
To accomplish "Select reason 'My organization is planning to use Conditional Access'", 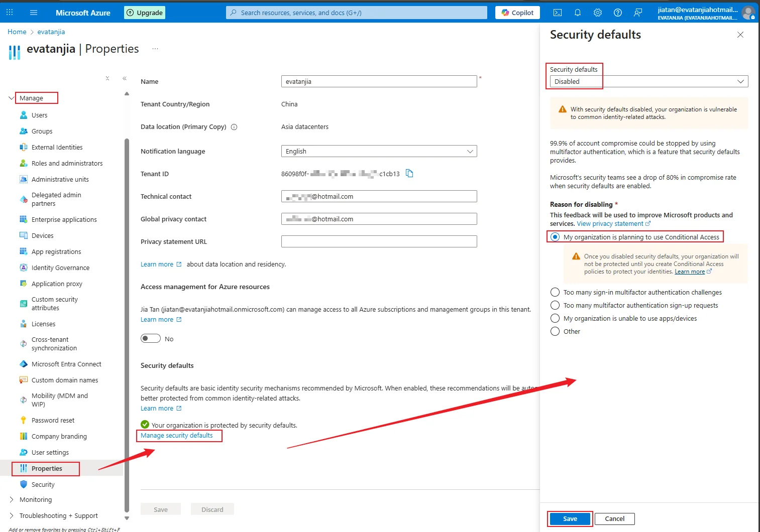I will [555, 237].
